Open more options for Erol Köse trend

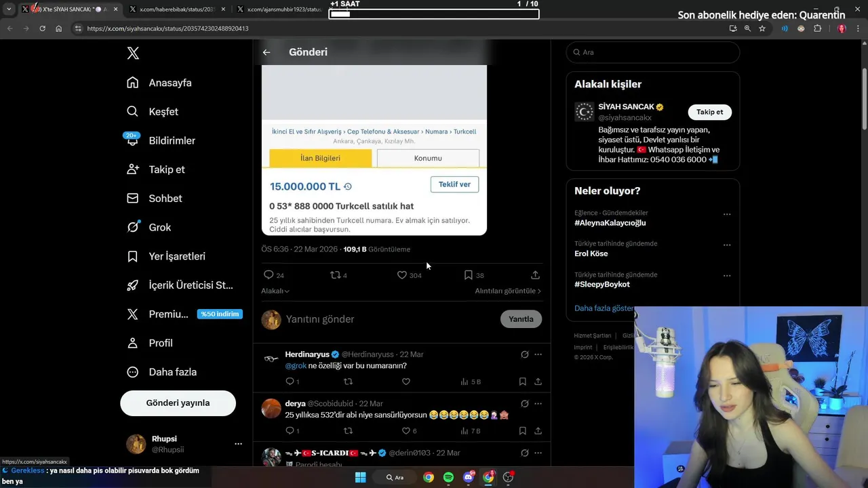coord(727,245)
